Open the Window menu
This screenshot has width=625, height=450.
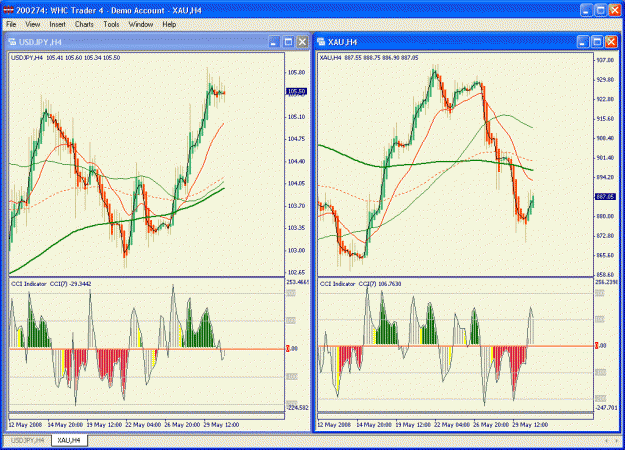click(x=141, y=24)
